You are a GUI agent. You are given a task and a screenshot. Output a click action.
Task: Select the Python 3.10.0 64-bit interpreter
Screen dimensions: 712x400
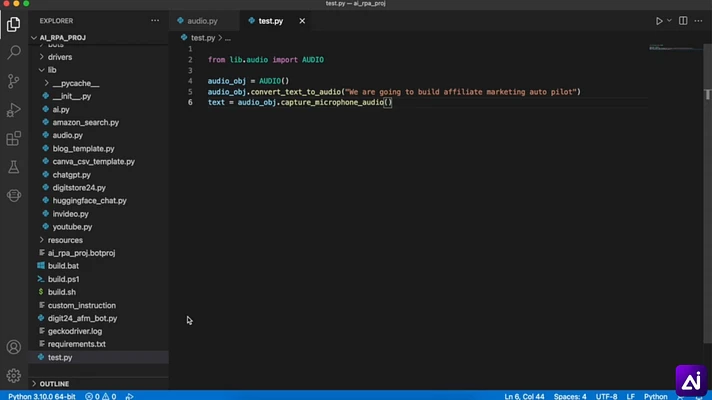[x=42, y=396]
